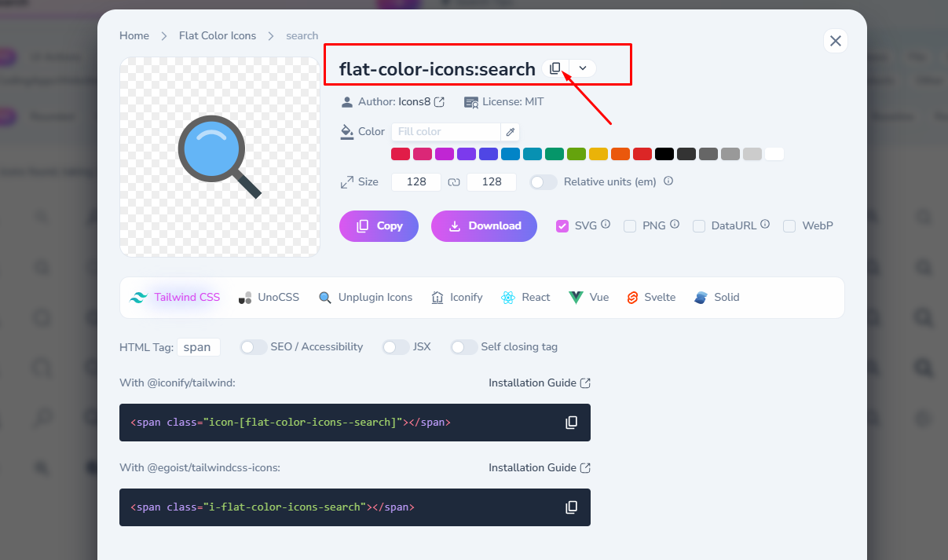Screen dimensions: 948x560
Task: Click the width size field
Action: (416, 181)
